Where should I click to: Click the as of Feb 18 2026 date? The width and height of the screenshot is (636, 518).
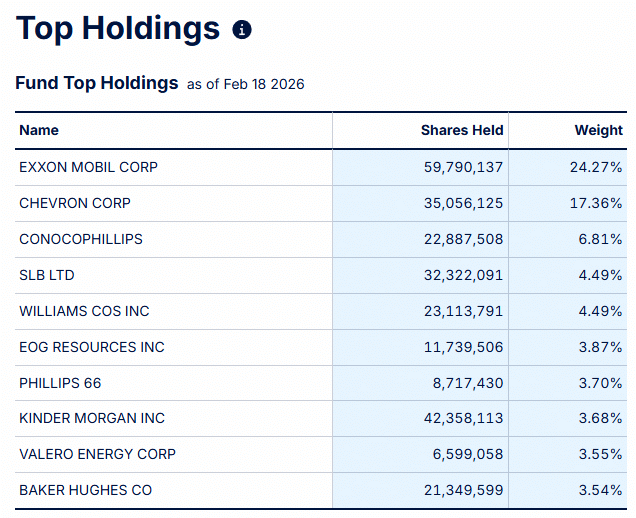point(245,85)
